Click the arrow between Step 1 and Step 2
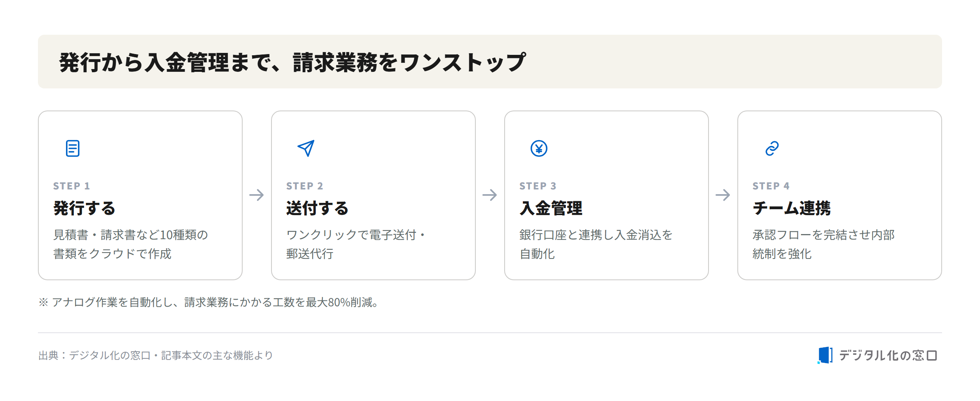 256,195
